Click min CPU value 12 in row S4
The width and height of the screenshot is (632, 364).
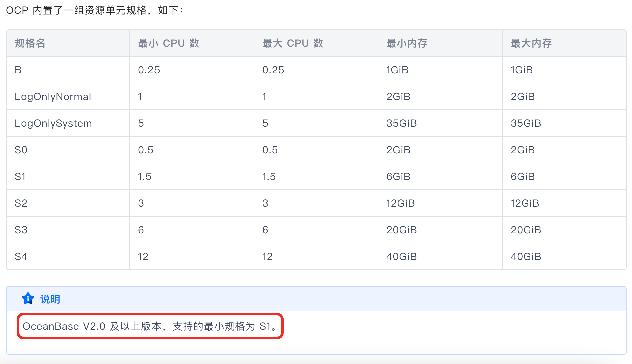(x=143, y=257)
